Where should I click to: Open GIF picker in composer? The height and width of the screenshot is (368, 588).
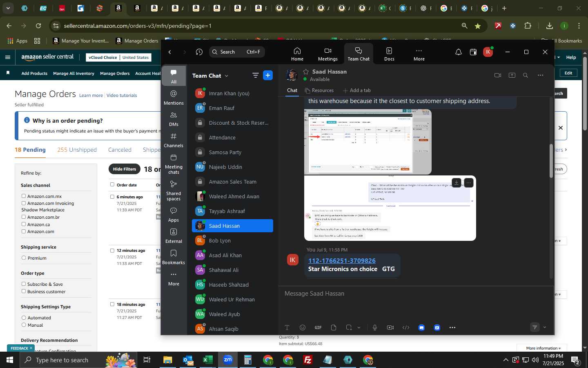[318, 328]
